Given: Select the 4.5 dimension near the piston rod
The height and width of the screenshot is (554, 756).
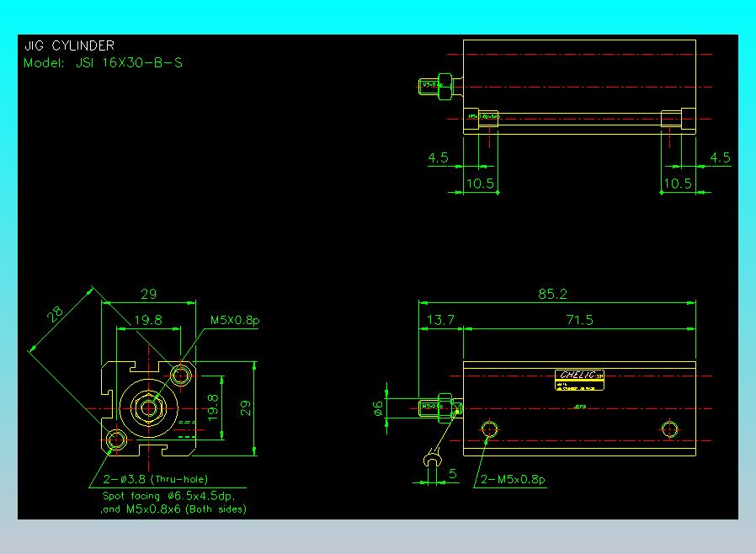Looking at the screenshot, I should [438, 157].
